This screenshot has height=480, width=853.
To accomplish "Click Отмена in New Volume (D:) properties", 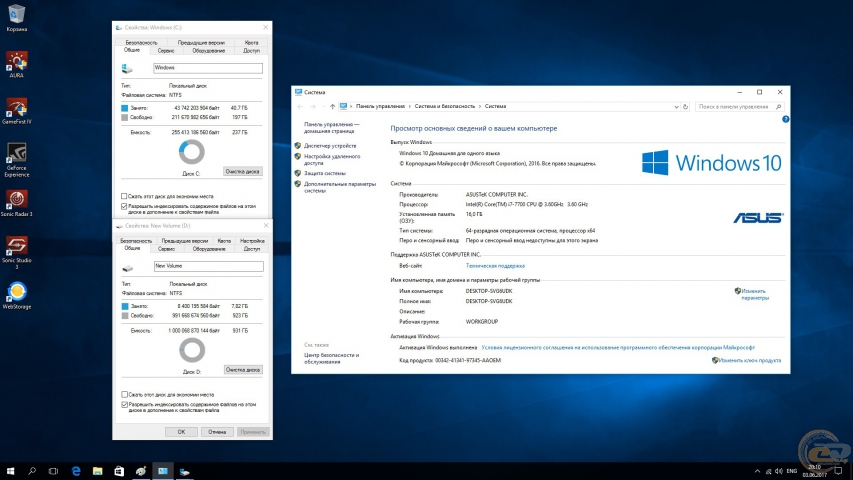I will click(x=217, y=432).
